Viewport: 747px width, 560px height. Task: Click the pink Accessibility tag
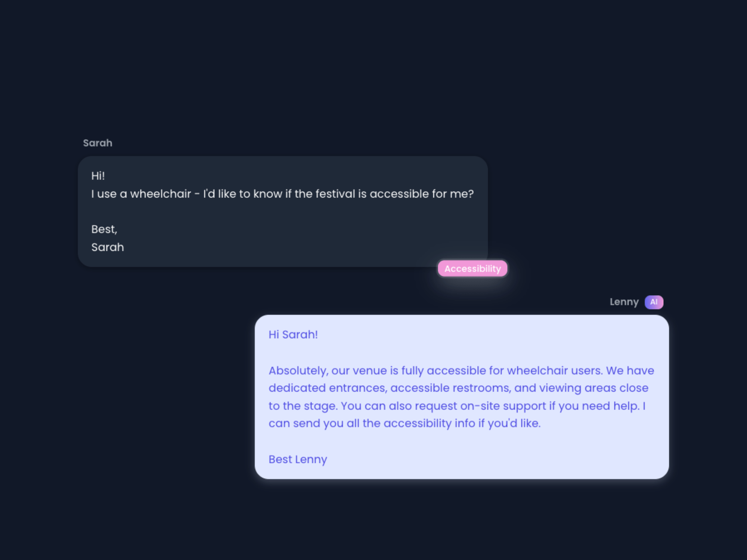click(472, 268)
